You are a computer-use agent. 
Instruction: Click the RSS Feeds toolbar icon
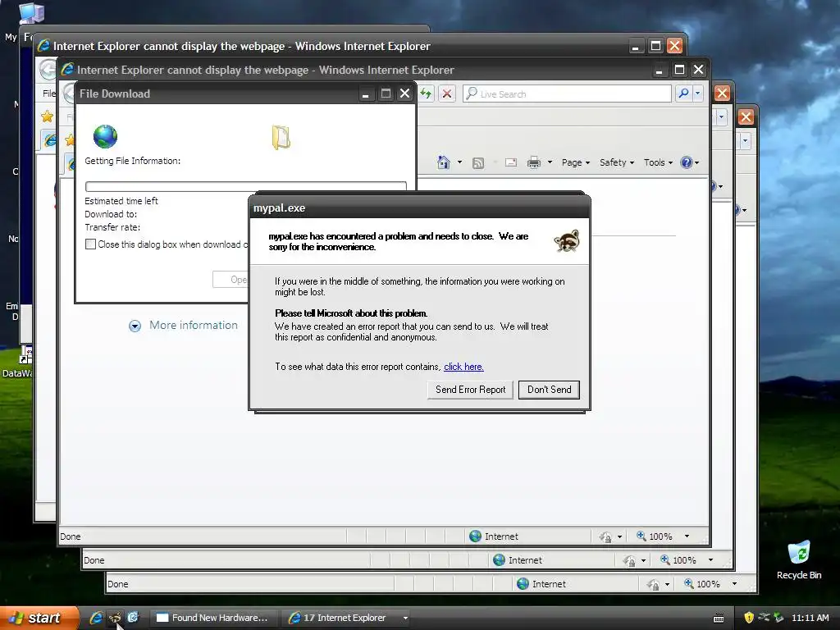point(478,163)
